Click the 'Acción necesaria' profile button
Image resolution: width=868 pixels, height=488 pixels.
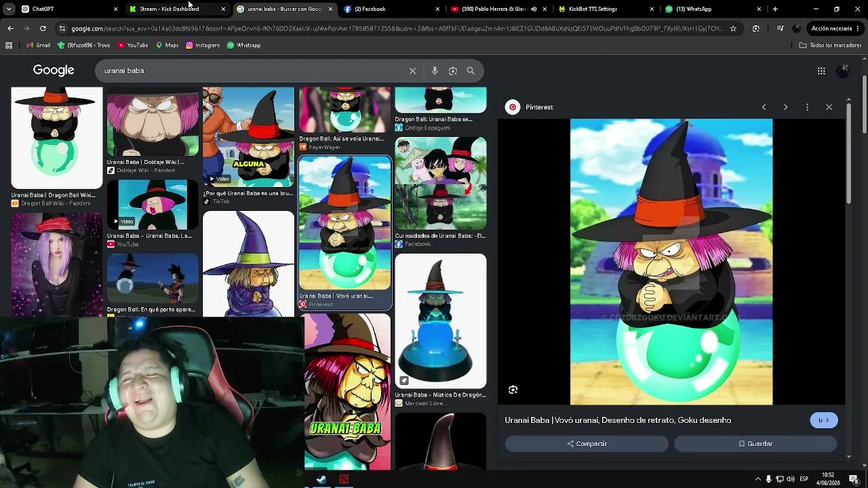(835, 28)
